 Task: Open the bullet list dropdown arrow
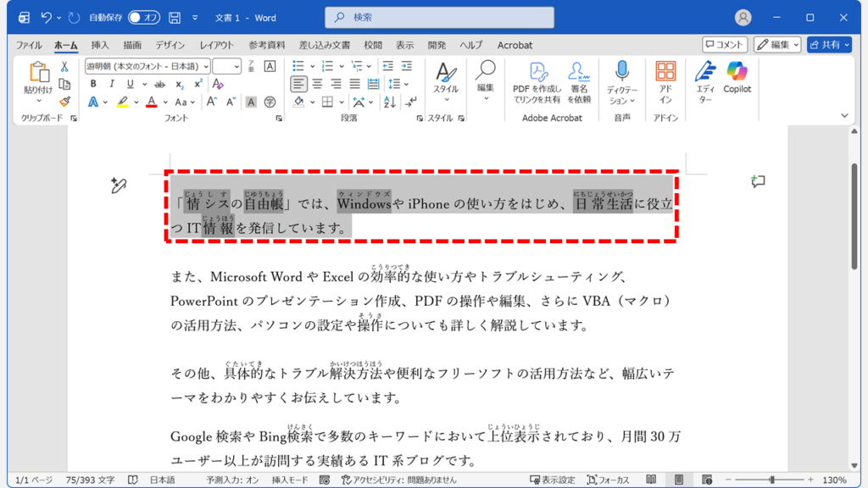313,66
